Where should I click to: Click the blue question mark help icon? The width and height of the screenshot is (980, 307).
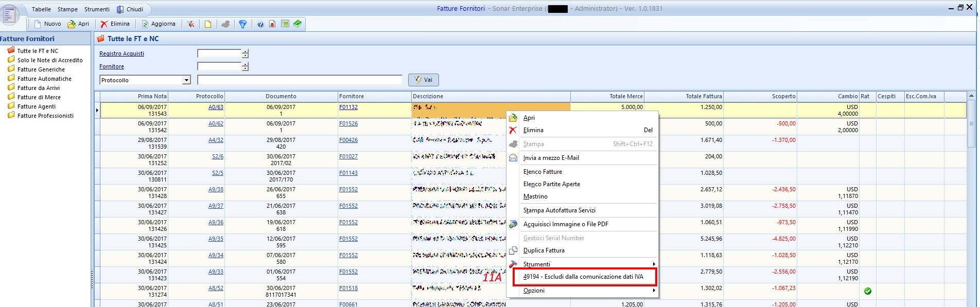tap(260, 24)
